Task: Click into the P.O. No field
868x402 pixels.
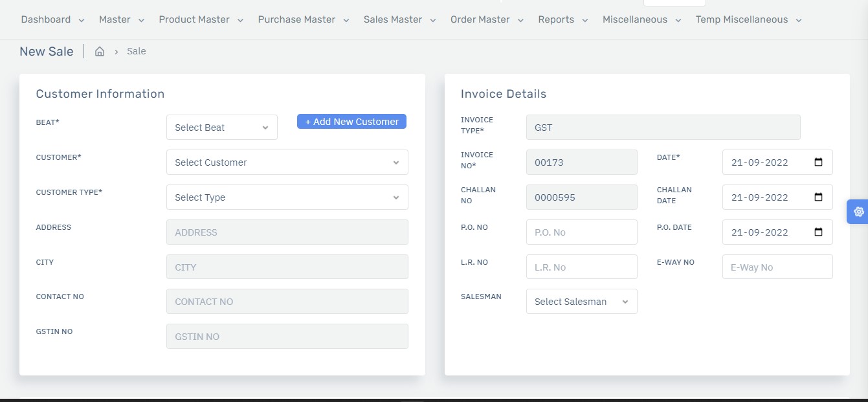Action: 581,232
